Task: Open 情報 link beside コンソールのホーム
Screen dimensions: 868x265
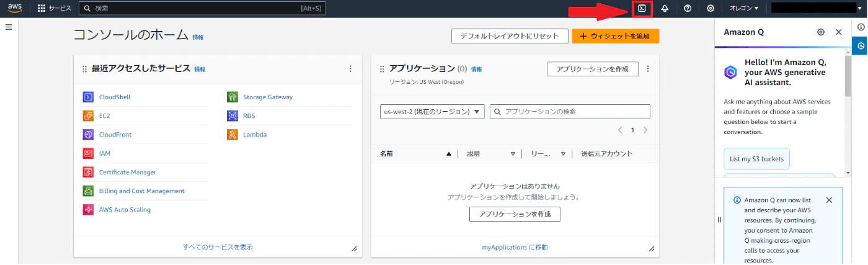Action: (x=198, y=37)
